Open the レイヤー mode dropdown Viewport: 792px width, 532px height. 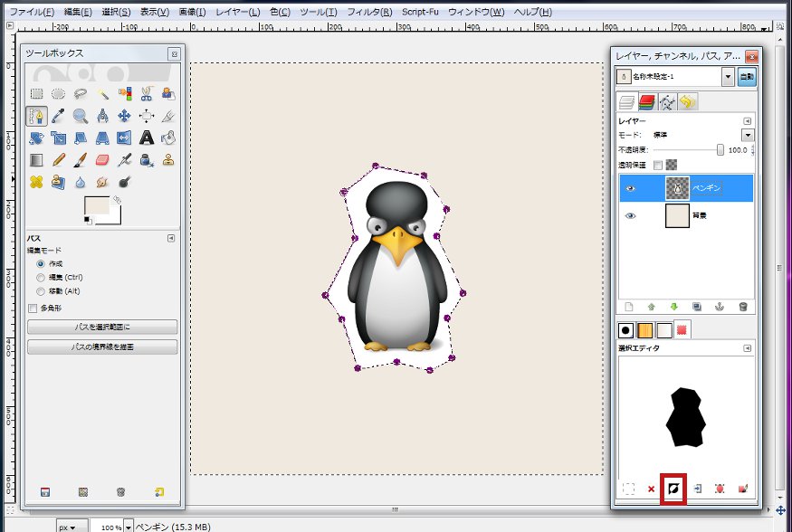point(746,134)
